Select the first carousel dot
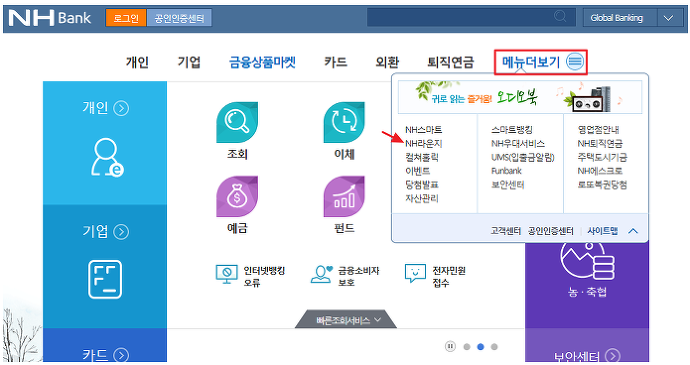This screenshot has width=690, height=365. 467,347
